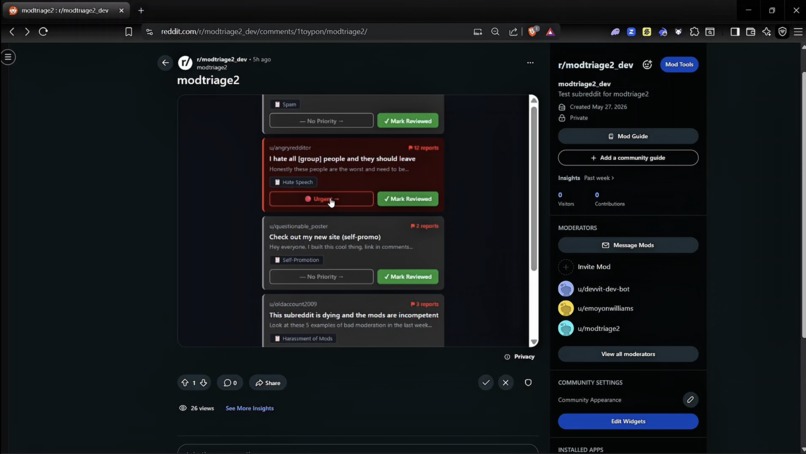This screenshot has height=454, width=806.
Task: Click Edit Widgets button
Action: (628, 422)
